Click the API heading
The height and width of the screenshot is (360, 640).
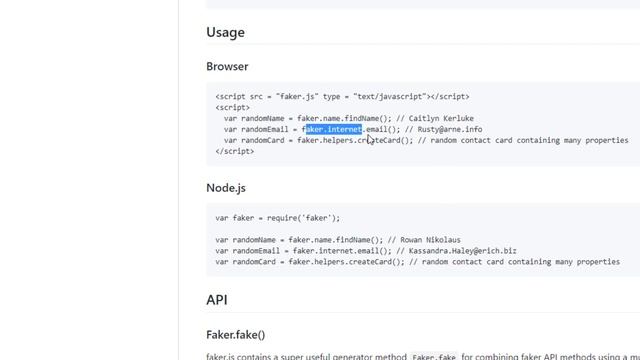click(x=217, y=300)
